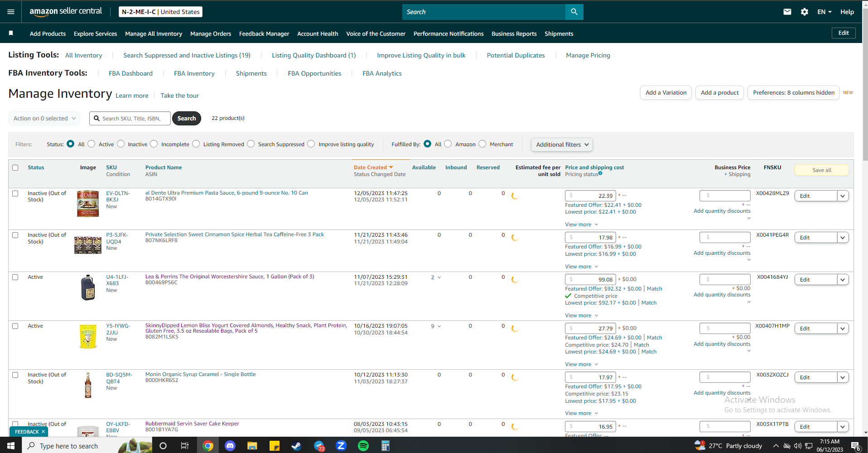This screenshot has height=453, width=868.
Task: Open Business Reports menu
Action: click(x=514, y=33)
